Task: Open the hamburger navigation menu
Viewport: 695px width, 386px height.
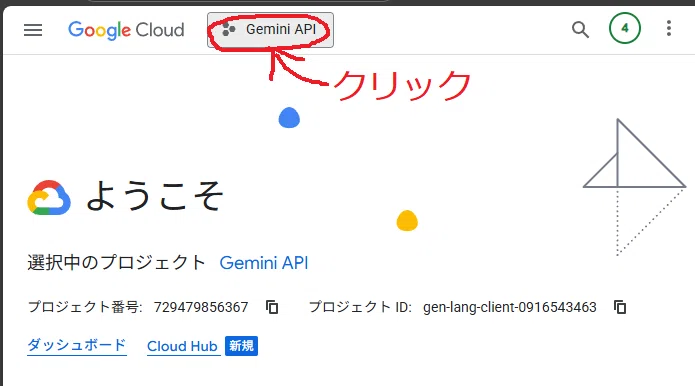Action: coord(33,30)
